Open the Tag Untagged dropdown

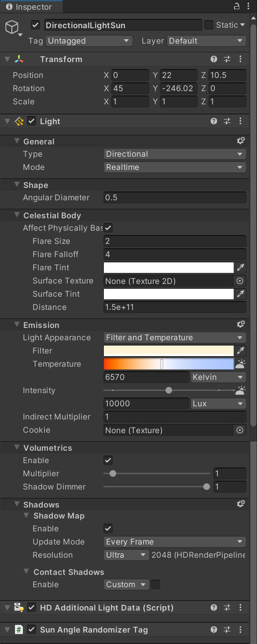(x=89, y=41)
